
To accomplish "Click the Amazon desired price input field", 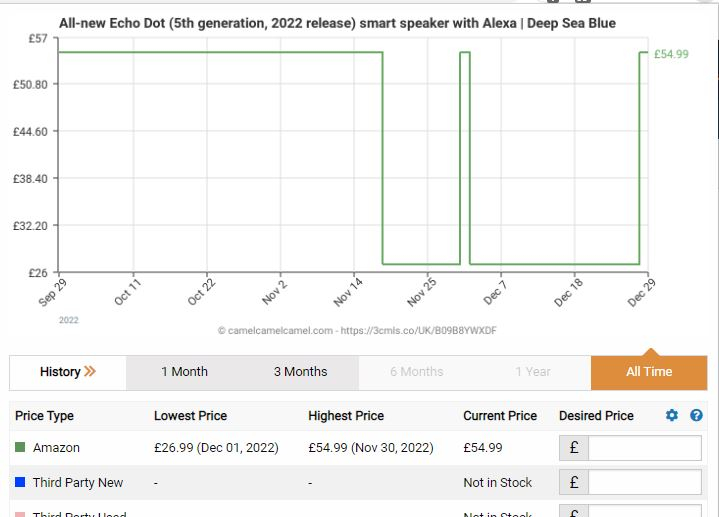I will pos(645,448).
